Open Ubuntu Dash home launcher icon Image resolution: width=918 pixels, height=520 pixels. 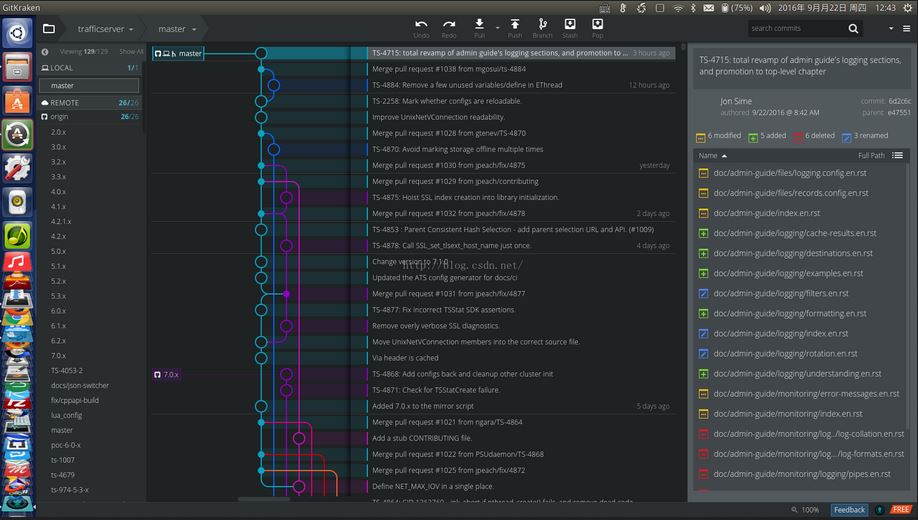click(x=17, y=33)
